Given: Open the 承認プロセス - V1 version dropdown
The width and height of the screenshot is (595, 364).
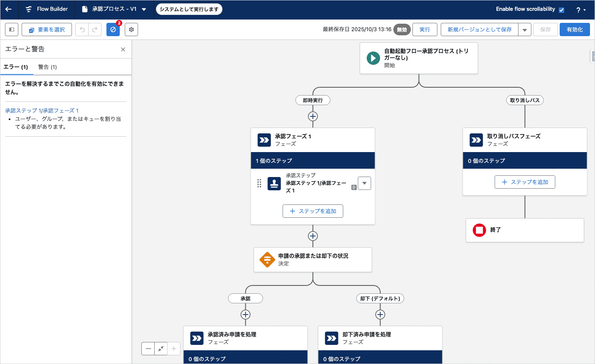Looking at the screenshot, I should [x=144, y=10].
